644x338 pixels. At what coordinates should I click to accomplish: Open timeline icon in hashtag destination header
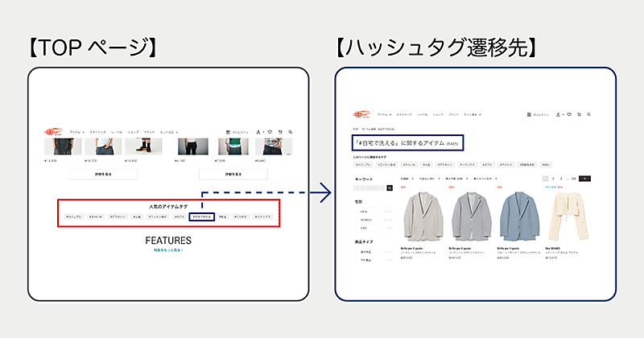coord(529,114)
